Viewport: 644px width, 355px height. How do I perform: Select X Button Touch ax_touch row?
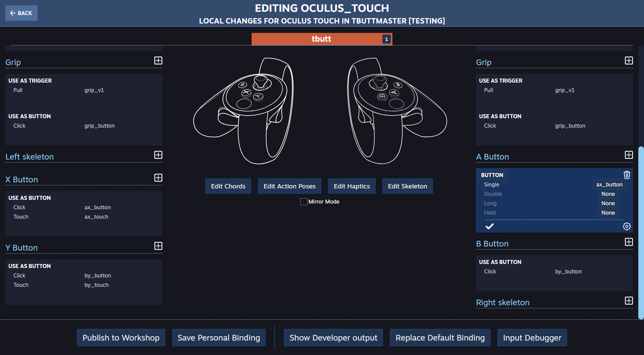click(84, 217)
